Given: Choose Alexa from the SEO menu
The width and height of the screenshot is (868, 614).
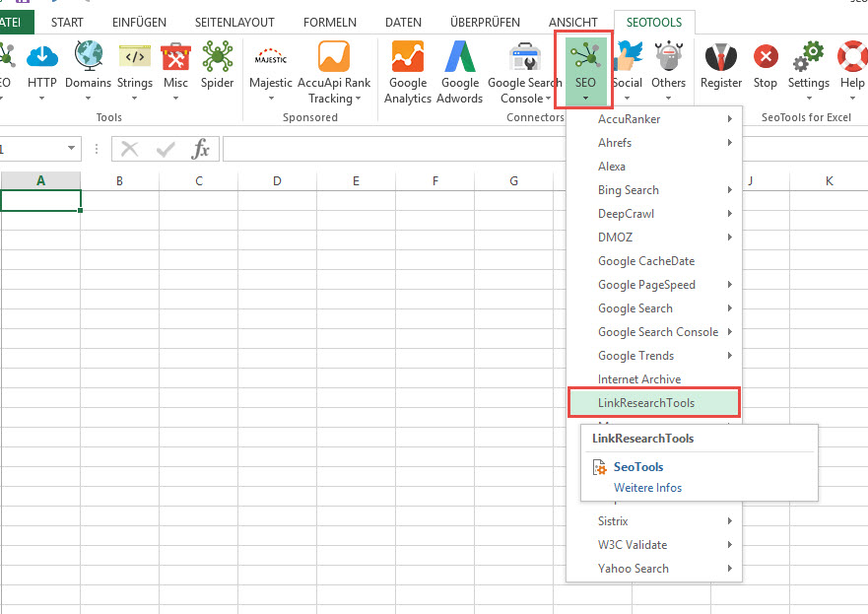Looking at the screenshot, I should coord(655,167).
